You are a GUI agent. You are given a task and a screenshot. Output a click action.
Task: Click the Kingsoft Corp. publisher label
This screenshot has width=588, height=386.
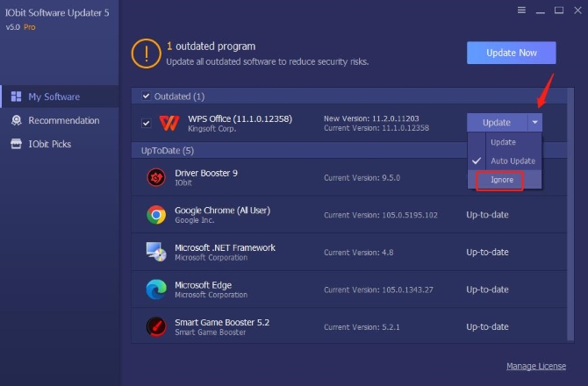point(212,129)
